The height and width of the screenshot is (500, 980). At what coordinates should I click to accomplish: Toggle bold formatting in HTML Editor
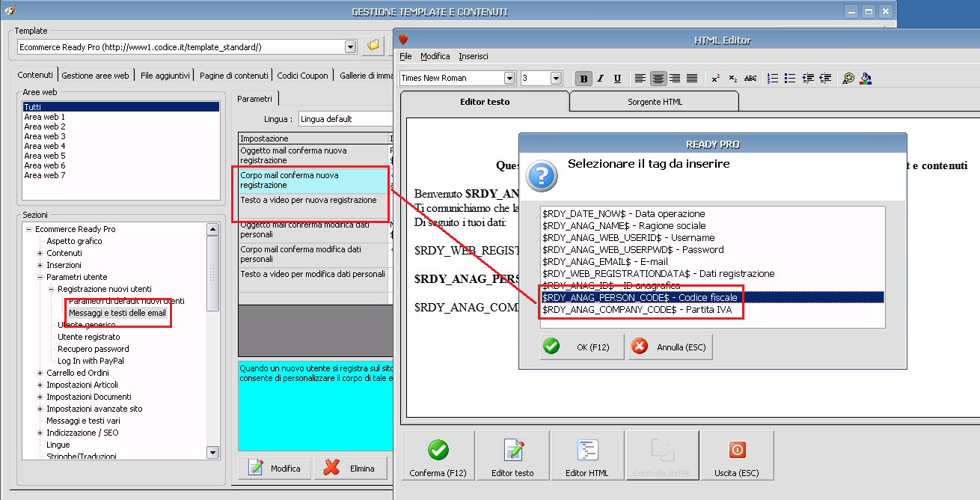click(584, 79)
